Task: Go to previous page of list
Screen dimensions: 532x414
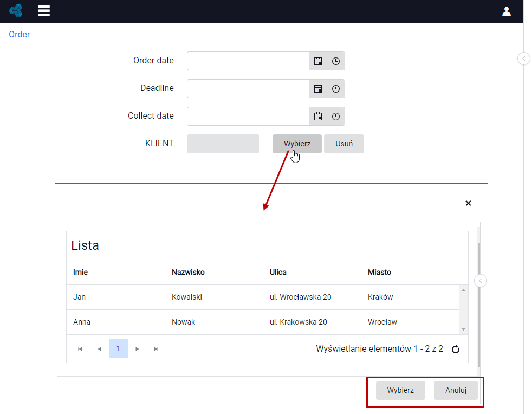Action: [99, 349]
